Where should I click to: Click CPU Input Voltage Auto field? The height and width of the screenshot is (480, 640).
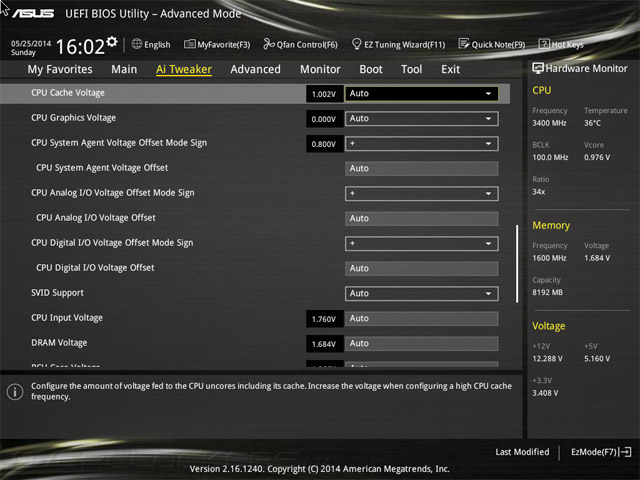[x=421, y=318]
